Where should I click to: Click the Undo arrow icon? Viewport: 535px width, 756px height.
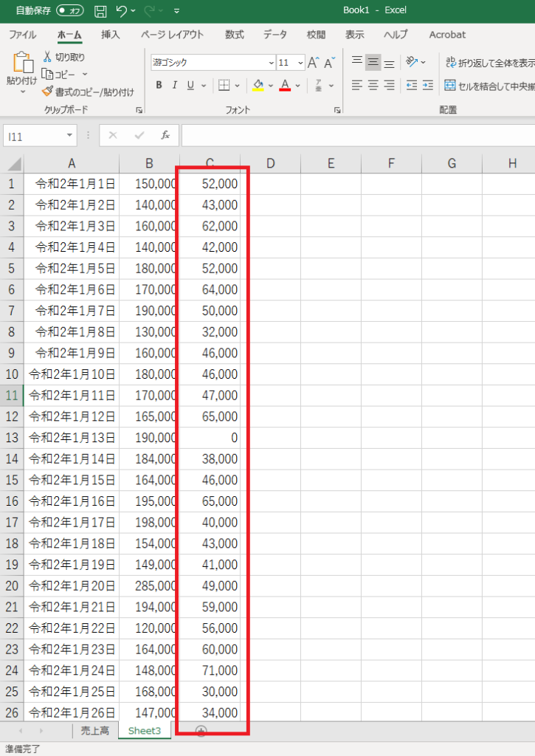pyautogui.click(x=122, y=11)
